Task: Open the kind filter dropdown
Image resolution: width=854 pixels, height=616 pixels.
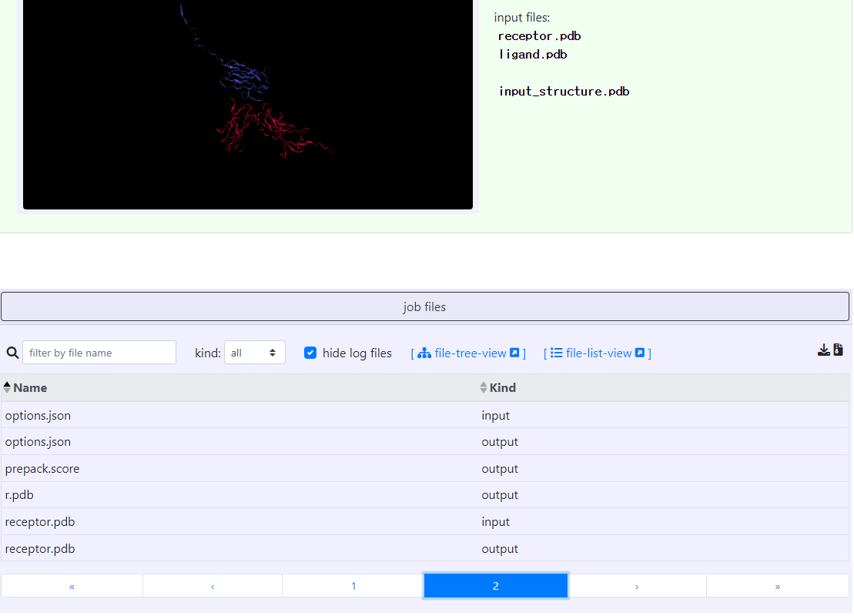Action: [x=255, y=353]
